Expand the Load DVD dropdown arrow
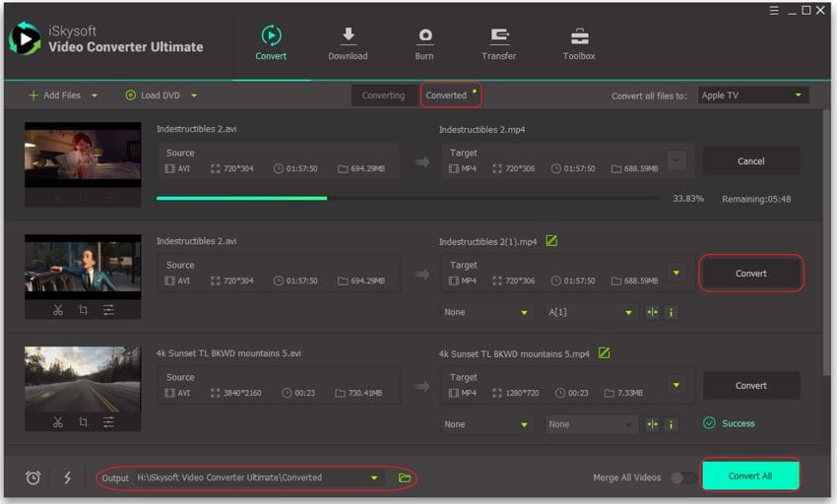837x504 pixels. 194,96
